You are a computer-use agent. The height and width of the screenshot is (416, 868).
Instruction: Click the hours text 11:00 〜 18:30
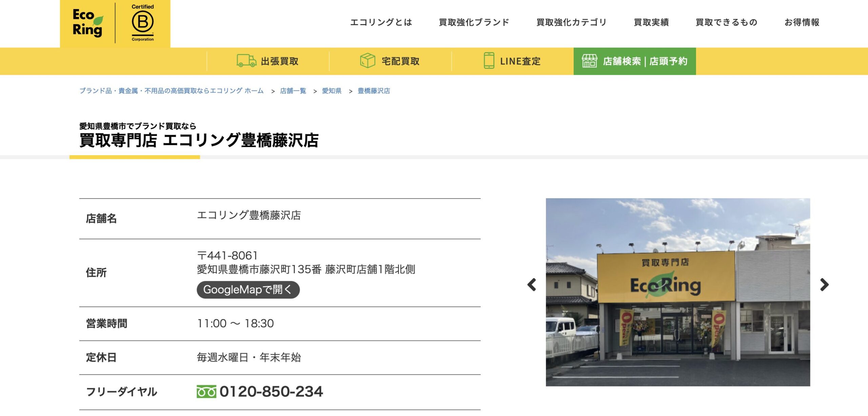tap(235, 324)
